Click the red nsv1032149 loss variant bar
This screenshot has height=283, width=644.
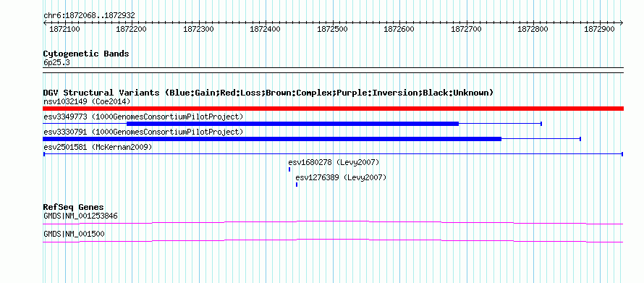[333, 109]
